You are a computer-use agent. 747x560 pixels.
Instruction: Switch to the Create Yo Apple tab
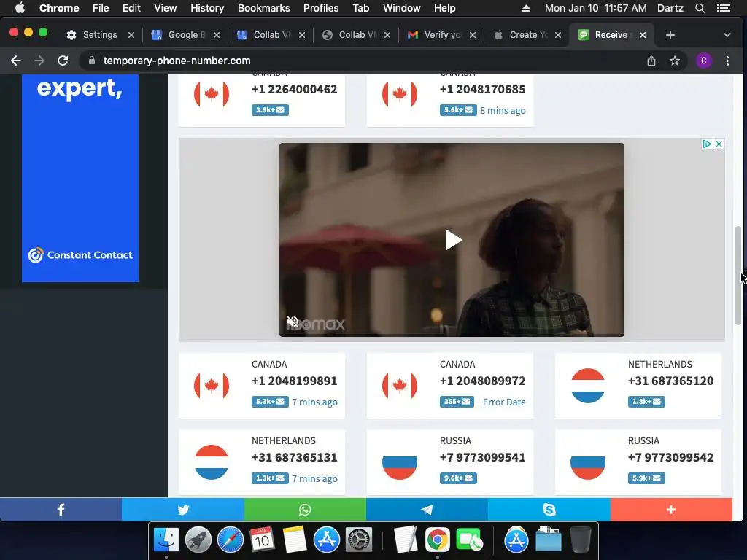coord(528,35)
